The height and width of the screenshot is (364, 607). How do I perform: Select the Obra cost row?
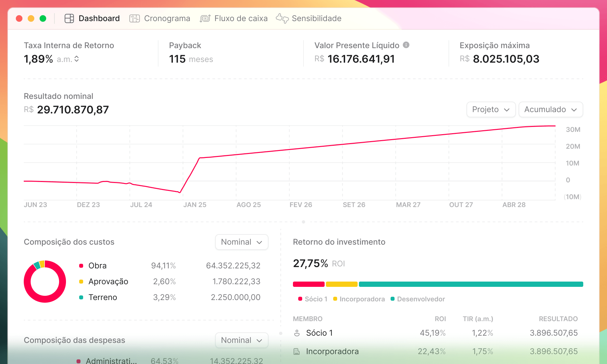[170, 266]
